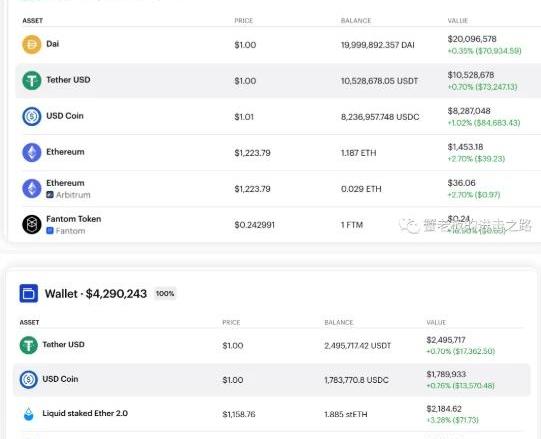This screenshot has height=439, width=541.
Task: Click the small Arbitrum network badge
Action: 50,195
